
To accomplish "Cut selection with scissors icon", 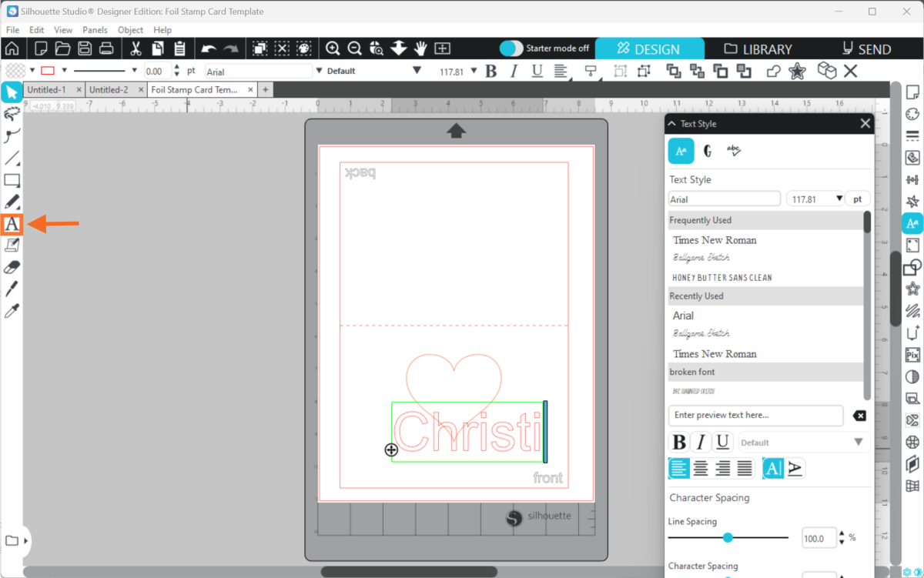I will tap(136, 48).
